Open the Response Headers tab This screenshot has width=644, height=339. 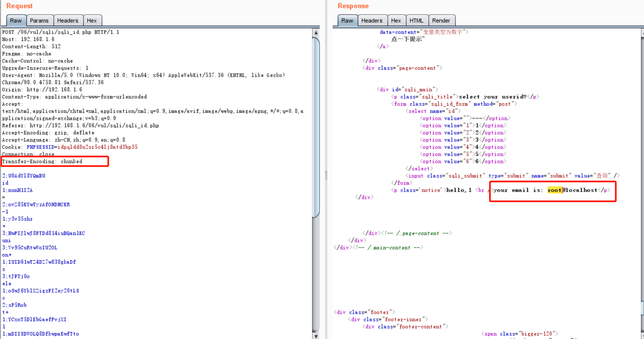(372, 21)
